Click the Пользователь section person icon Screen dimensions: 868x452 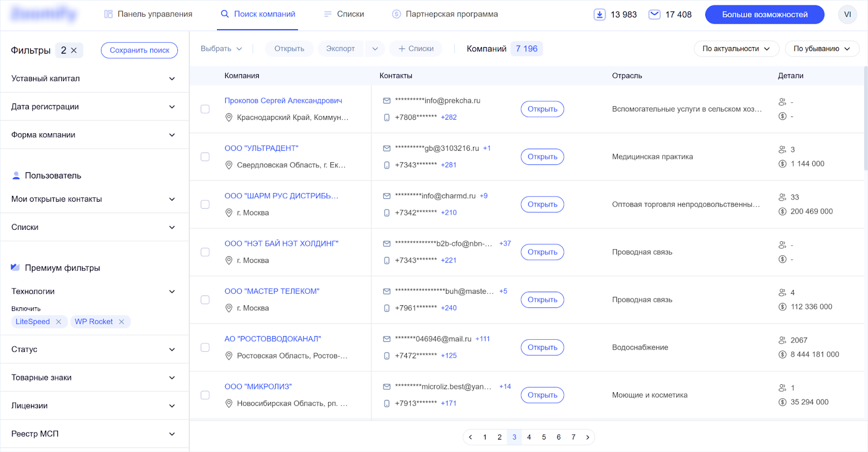[16, 176]
